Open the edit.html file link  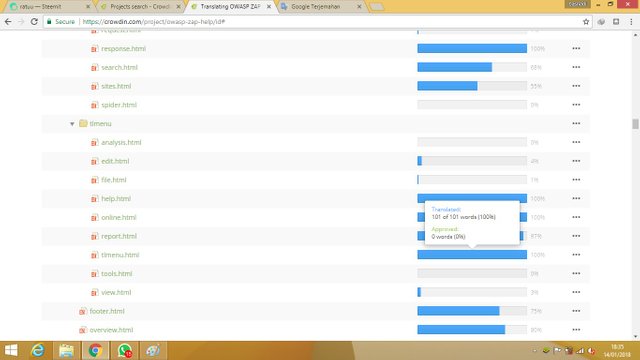tap(115, 161)
